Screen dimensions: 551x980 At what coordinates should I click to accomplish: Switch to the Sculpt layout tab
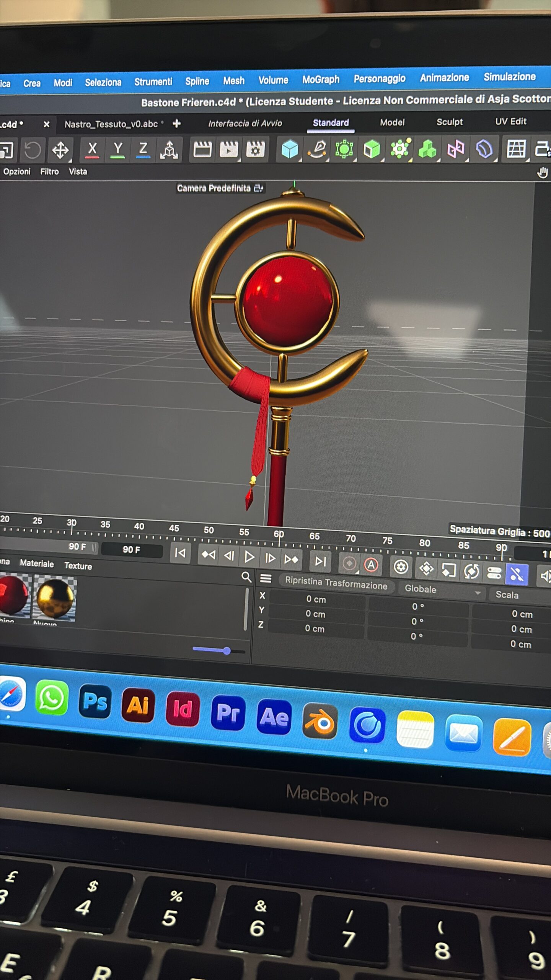click(450, 122)
